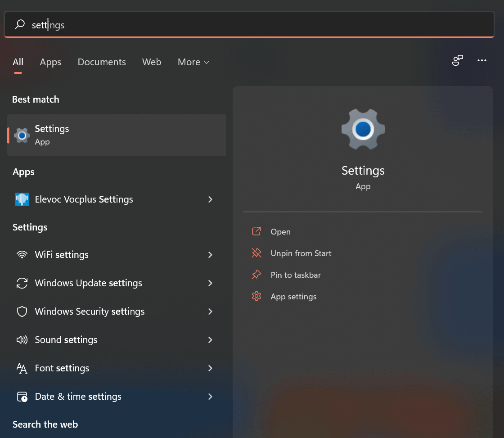Expand the Date & time settings chevron
The width and height of the screenshot is (504, 438).
tap(210, 396)
